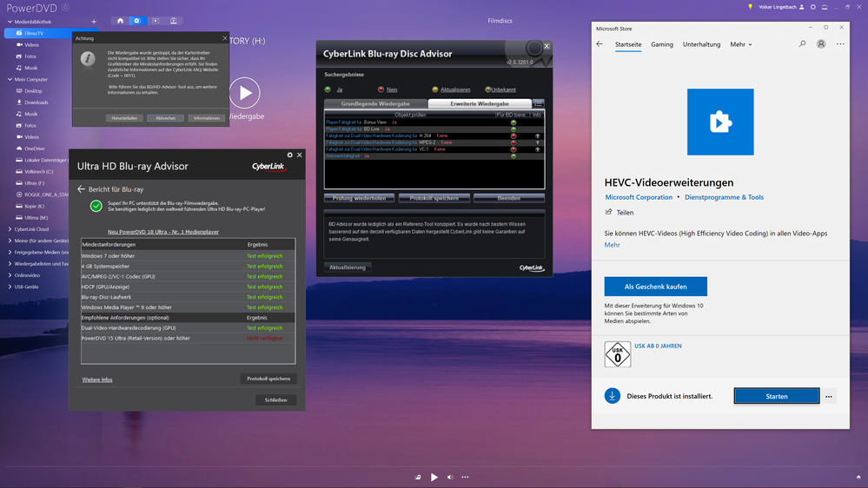The width and height of the screenshot is (868, 488).
Task: Select the Erweiterte Wiedergabe tab
Action: [x=480, y=103]
